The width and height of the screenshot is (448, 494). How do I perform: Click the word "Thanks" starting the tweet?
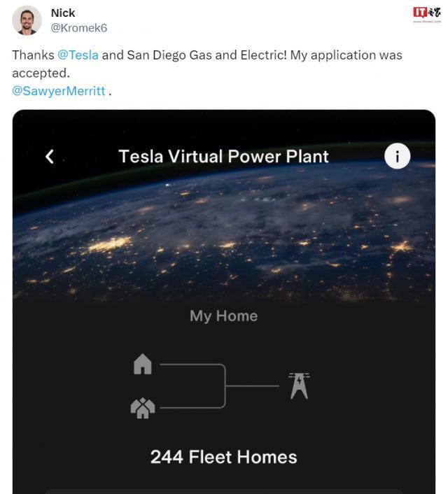[33, 55]
